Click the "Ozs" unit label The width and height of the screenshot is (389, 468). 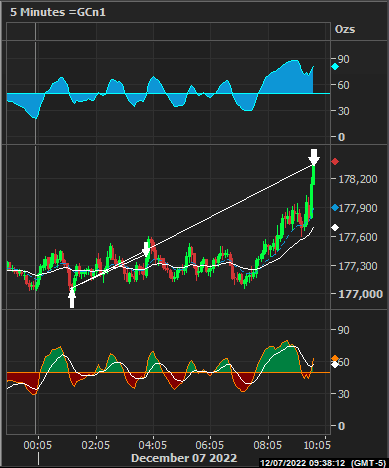345,29
